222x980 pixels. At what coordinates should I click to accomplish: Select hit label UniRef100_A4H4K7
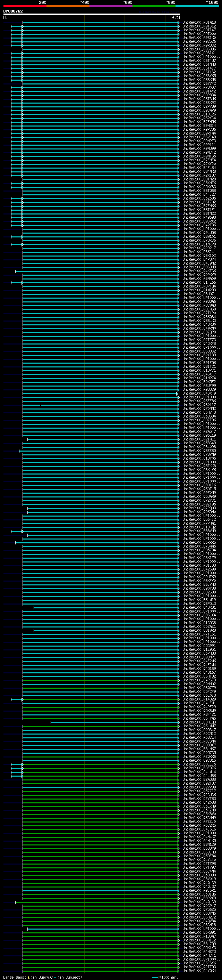[x=199, y=837]
